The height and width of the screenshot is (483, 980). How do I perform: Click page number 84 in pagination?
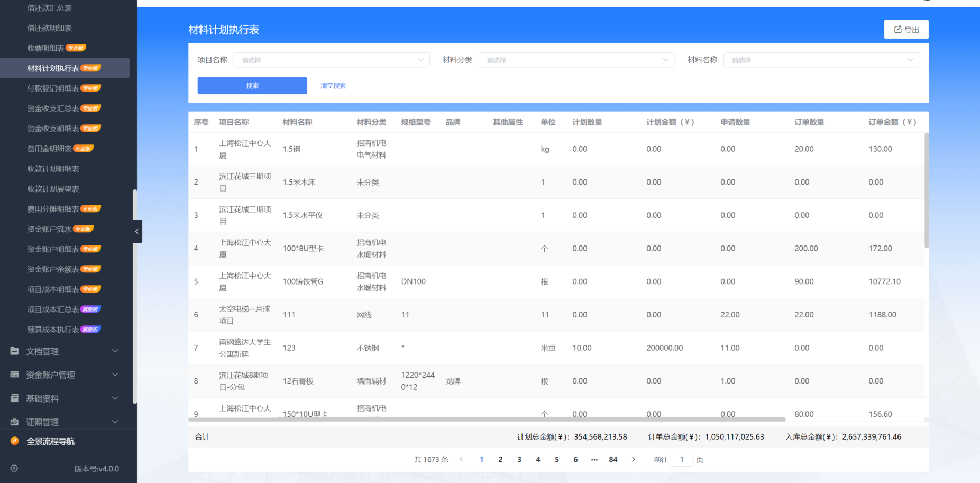tap(613, 459)
